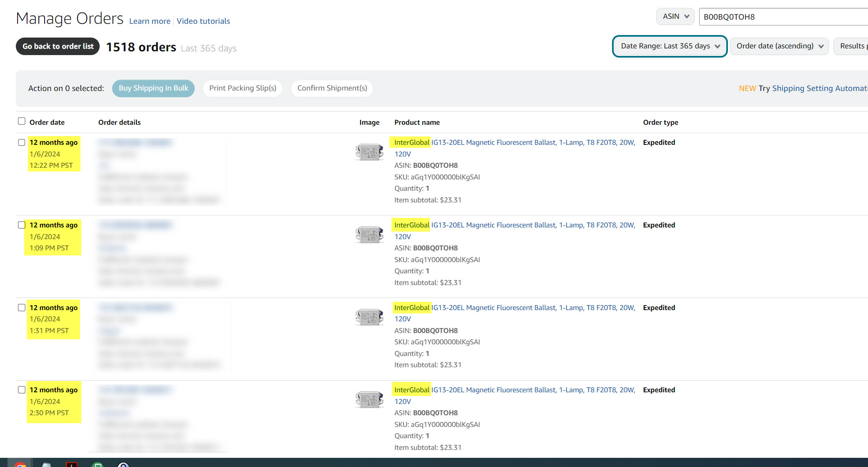
Task: Select the order placed at 1:31 PM PST
Action: point(22,308)
